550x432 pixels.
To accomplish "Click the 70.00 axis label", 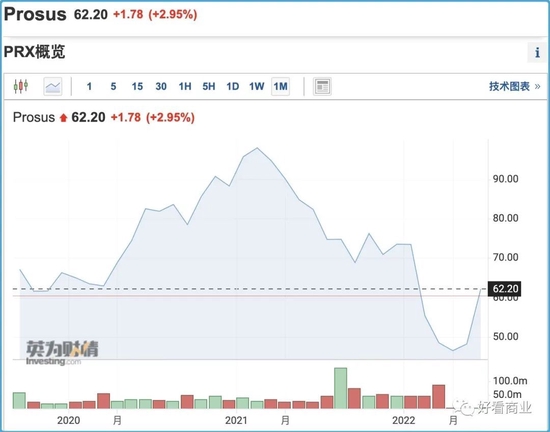I will [x=505, y=257].
